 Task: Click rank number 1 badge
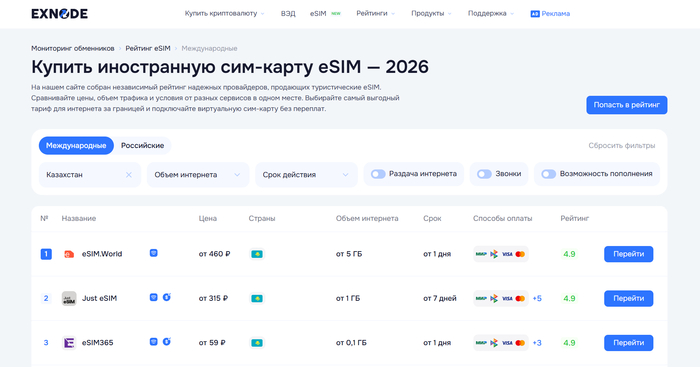(46, 254)
